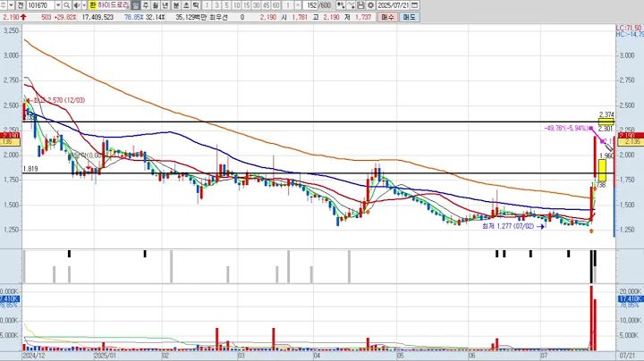Click the yellow 환 indicator icon
This screenshot has height=361, width=644.
coord(92,5)
